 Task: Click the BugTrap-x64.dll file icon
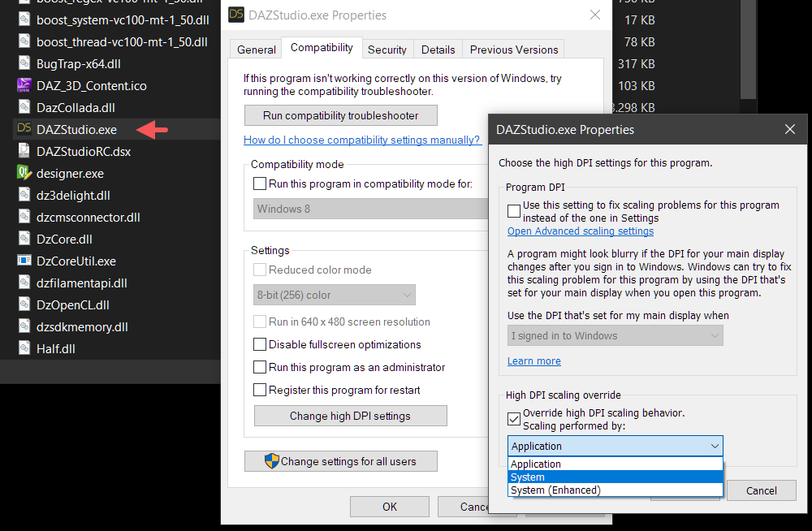(x=24, y=63)
